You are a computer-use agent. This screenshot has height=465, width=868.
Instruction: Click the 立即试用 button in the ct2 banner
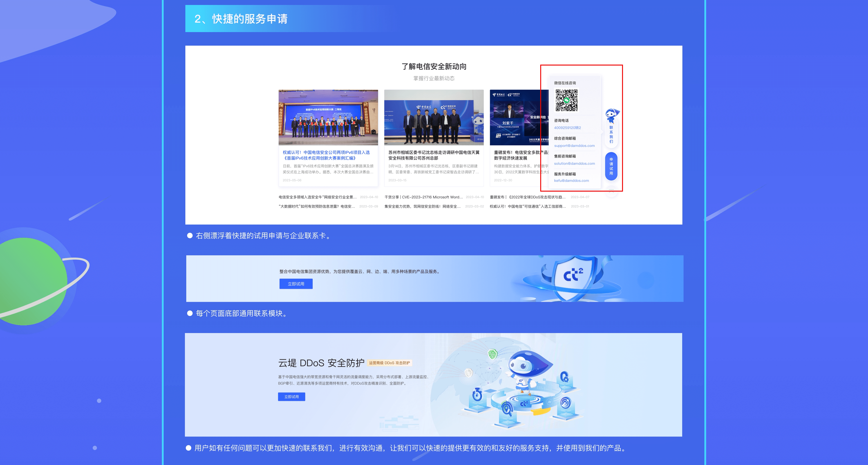pos(296,284)
